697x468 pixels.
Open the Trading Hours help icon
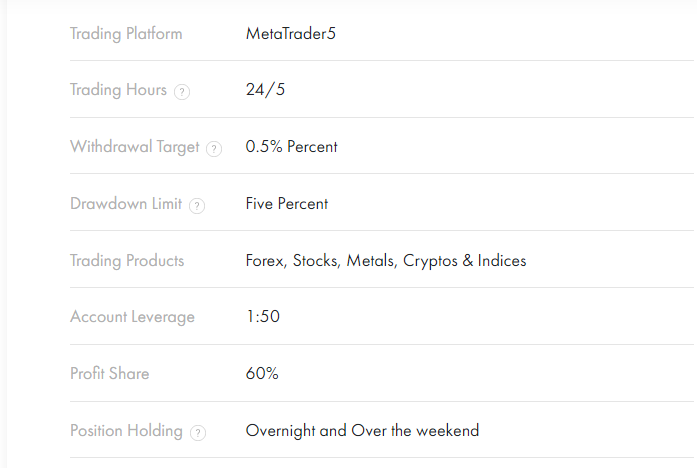tap(182, 92)
